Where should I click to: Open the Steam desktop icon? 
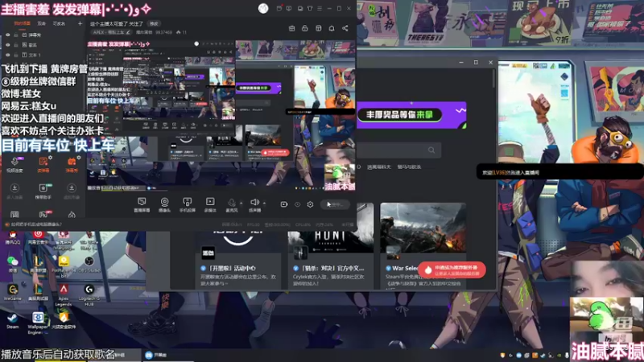[12, 320]
